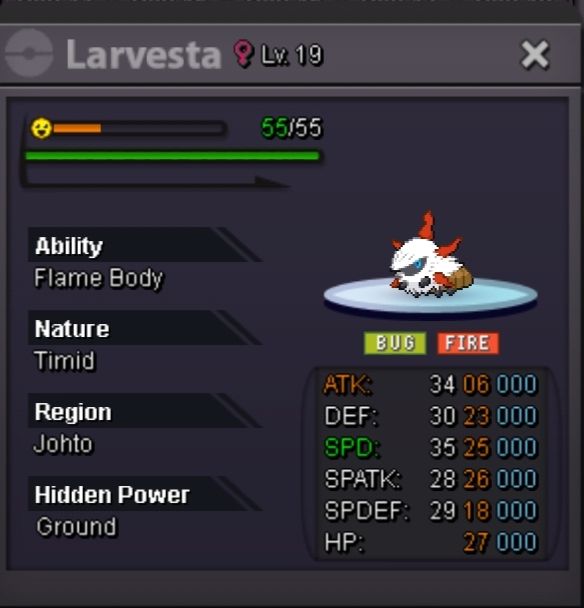Select the Ability section header
Screen dimensions: 584x608
tap(144, 245)
